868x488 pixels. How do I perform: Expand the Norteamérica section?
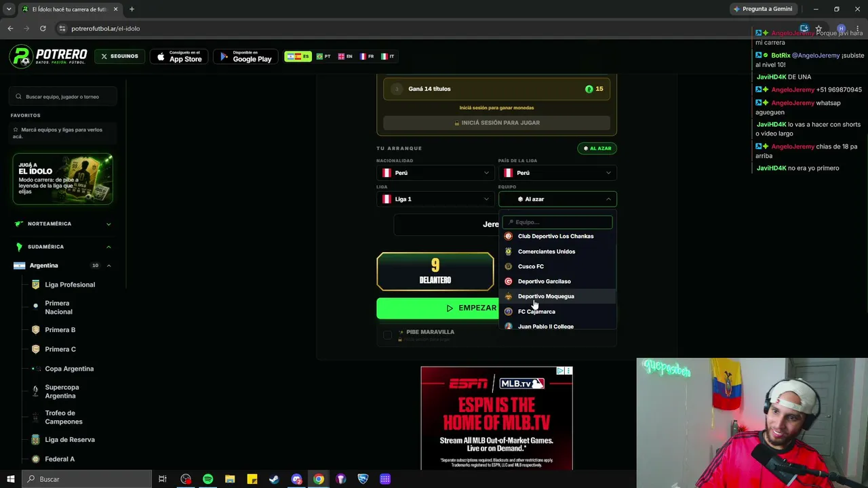[63, 224]
